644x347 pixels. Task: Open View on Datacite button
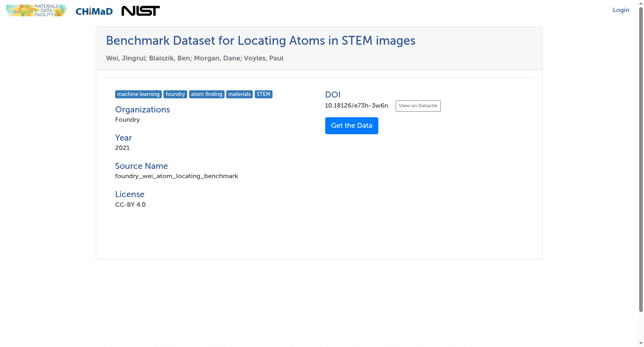(418, 106)
